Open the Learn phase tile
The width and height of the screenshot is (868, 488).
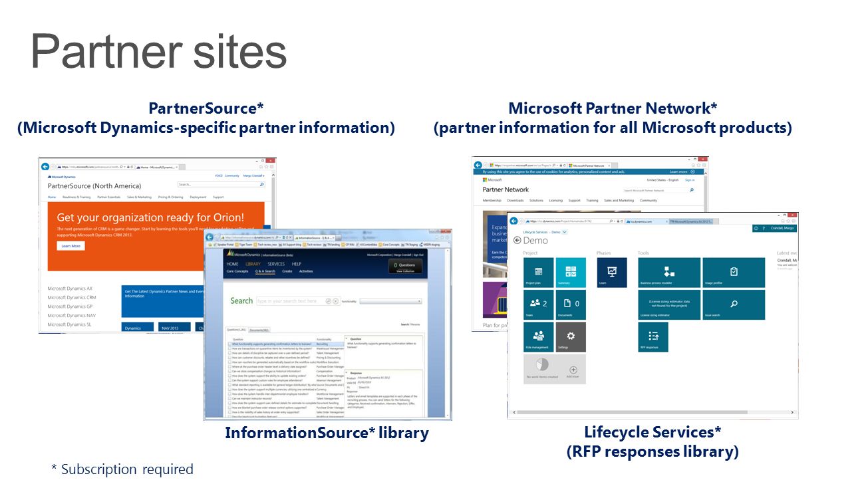[612, 273]
